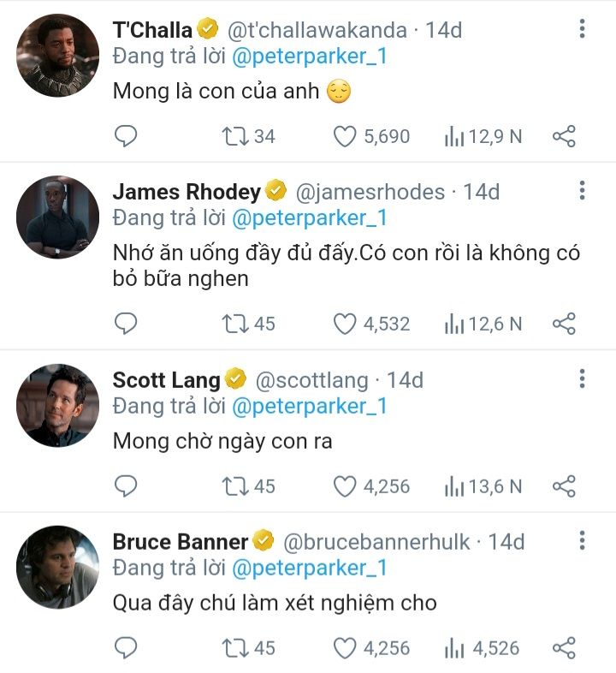
Task: Like James Rhodey's tweet
Action: click(x=344, y=323)
